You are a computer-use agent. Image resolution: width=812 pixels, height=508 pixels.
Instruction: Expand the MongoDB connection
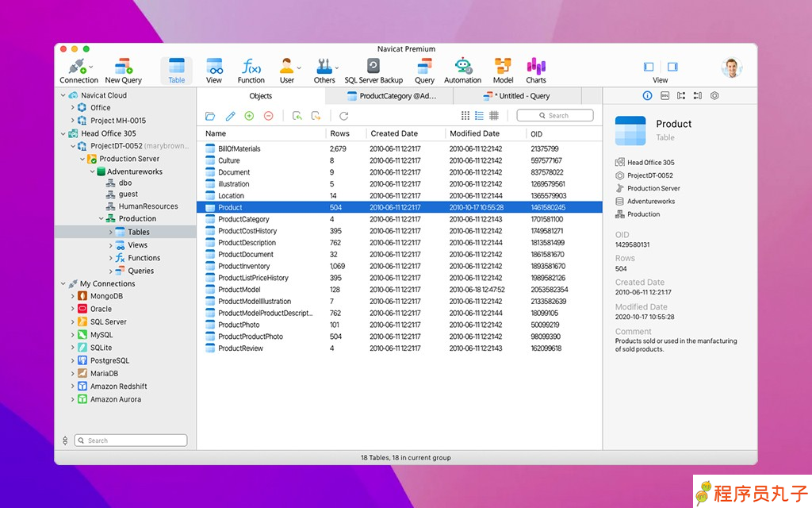pyautogui.click(x=72, y=296)
